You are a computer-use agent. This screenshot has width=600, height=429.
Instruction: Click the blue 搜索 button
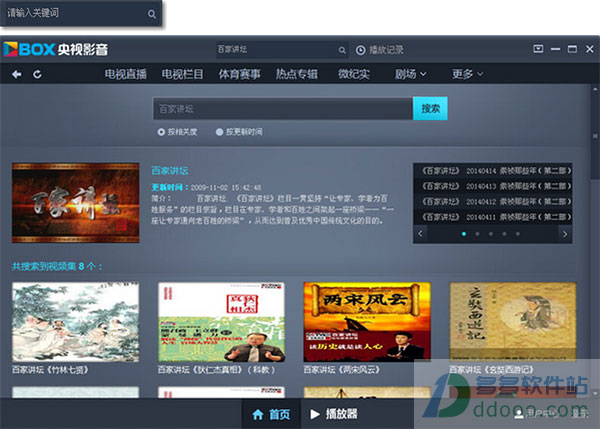(430, 109)
